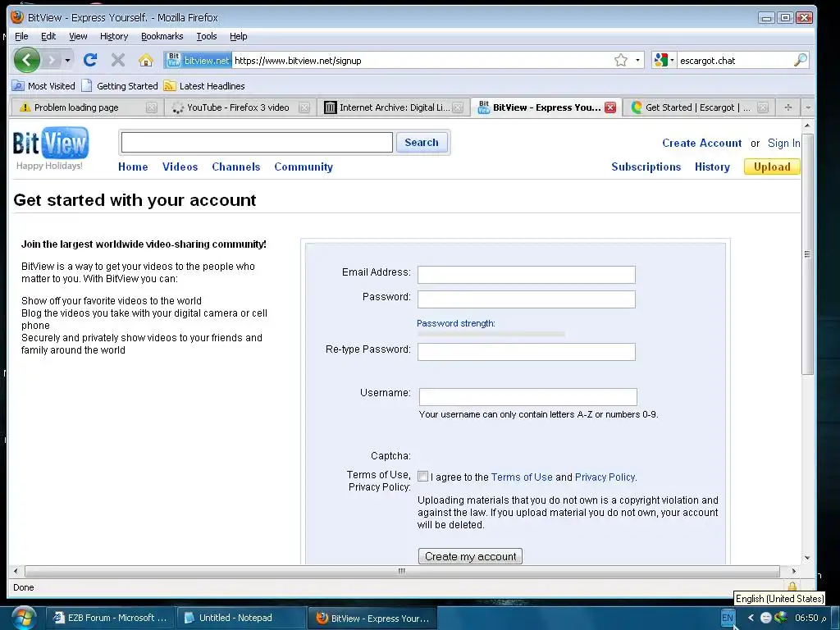Close the Escargot Get Started tab
Screen dimensions: 840x630
point(763,107)
